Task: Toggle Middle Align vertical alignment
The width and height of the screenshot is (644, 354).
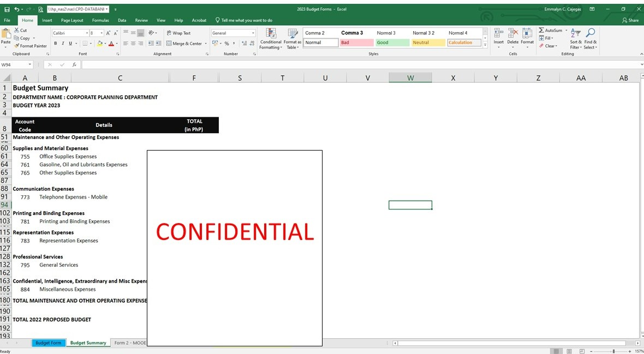Action: point(134,33)
